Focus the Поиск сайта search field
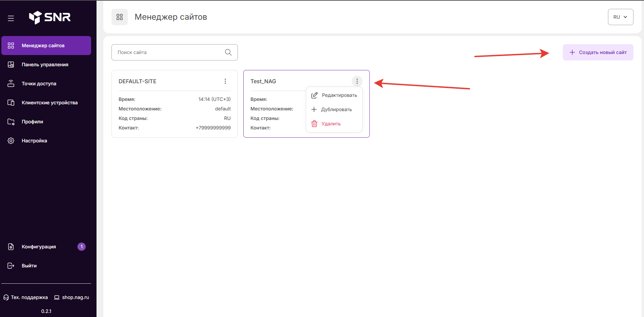 (x=175, y=52)
